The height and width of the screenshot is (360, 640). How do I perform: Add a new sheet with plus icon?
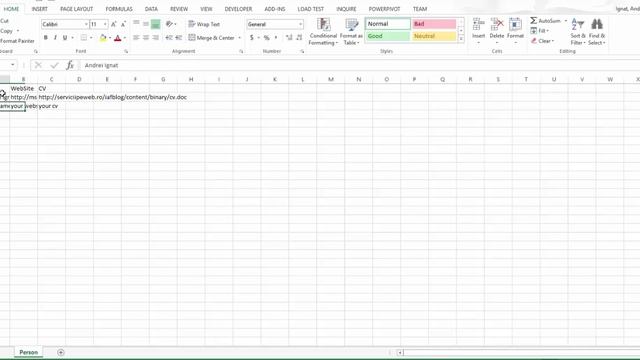click(x=61, y=352)
